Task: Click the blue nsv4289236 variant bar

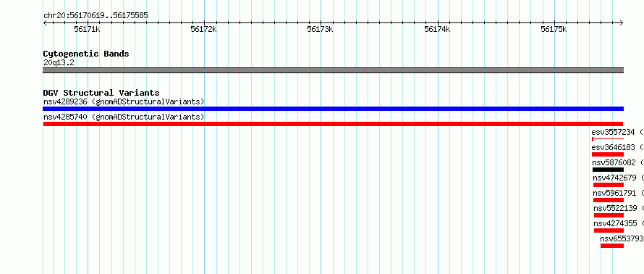Action: [333, 109]
